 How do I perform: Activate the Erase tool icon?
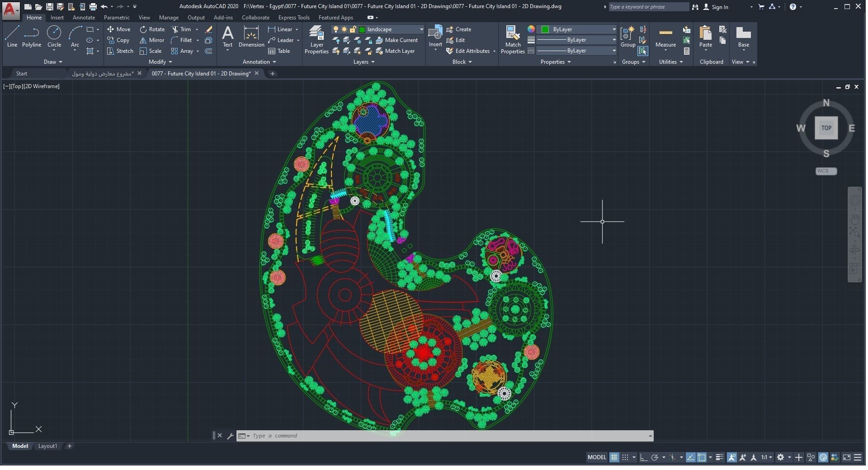click(208, 29)
